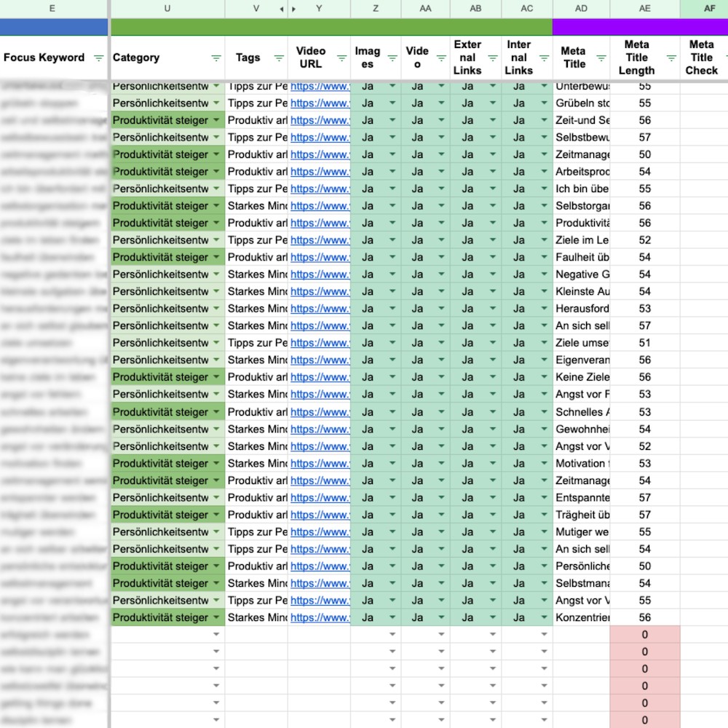728x728 pixels.
Task: Select column U header
Action: point(167,9)
